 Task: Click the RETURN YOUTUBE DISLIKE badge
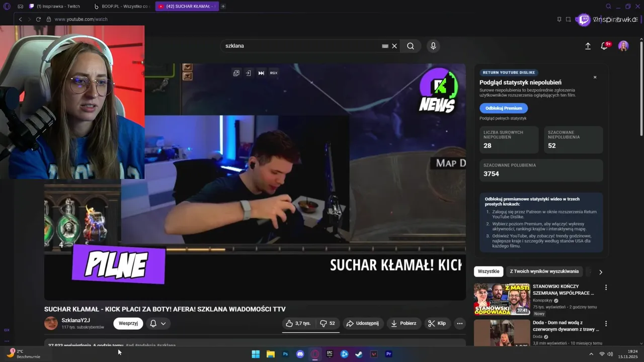pos(509,72)
